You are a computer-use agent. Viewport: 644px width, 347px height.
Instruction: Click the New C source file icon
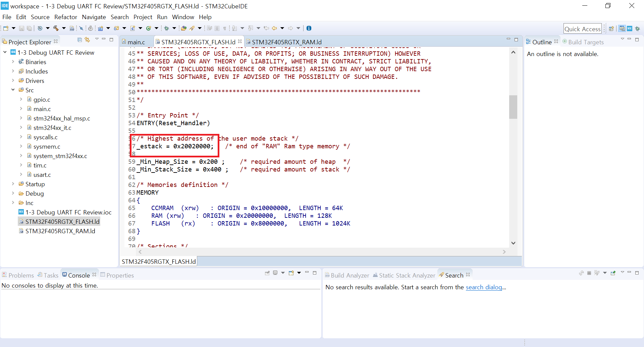(x=133, y=28)
